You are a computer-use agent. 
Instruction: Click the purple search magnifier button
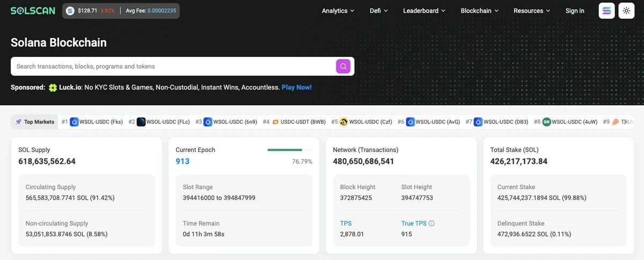tap(343, 66)
